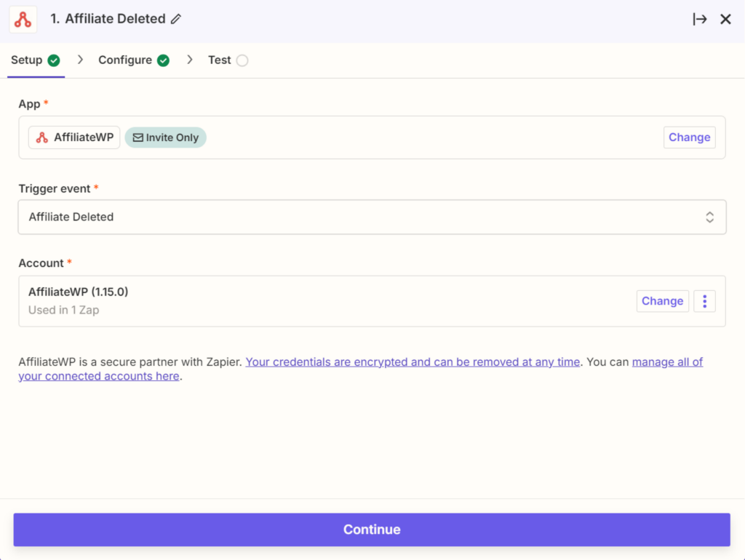
Task: Click the chevron between Setup and Configure
Action: [x=80, y=60]
